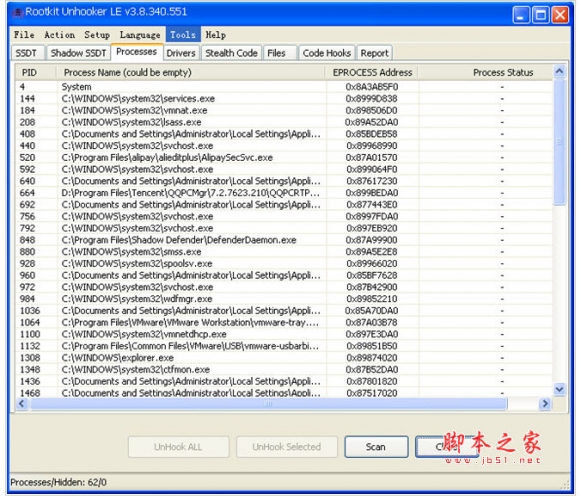581x500 pixels.
Task: Click PID 1436 cell
Action: coord(30,381)
